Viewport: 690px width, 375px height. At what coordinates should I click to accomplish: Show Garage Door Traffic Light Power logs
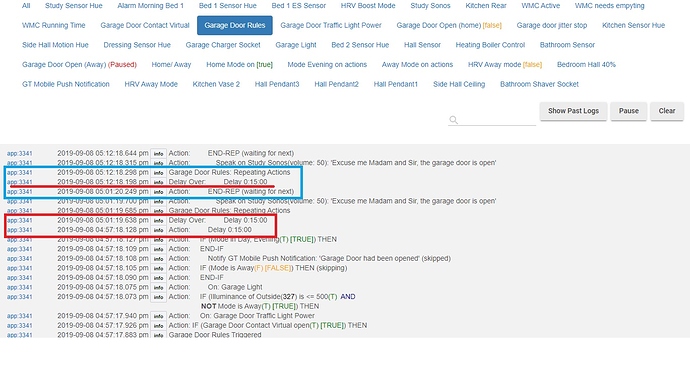pos(331,26)
